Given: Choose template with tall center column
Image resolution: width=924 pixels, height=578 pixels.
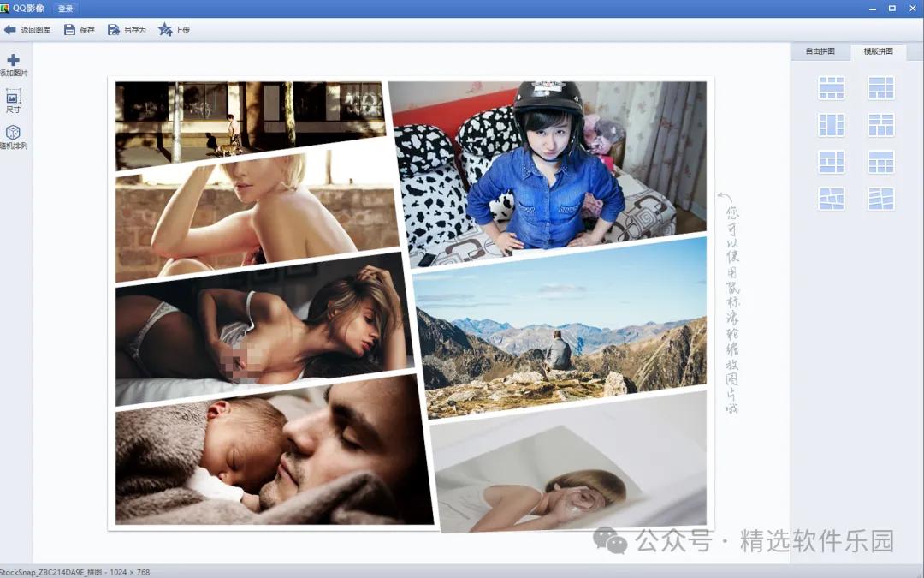Looking at the screenshot, I should click(832, 125).
